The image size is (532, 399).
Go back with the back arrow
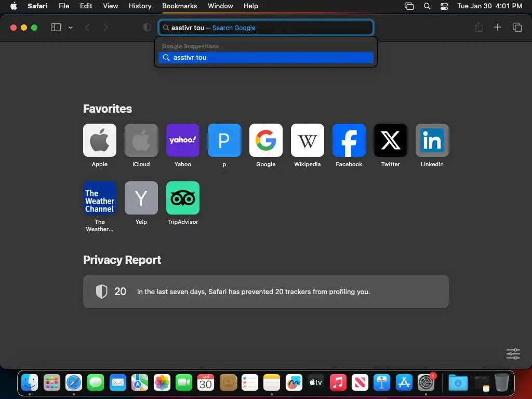click(87, 28)
